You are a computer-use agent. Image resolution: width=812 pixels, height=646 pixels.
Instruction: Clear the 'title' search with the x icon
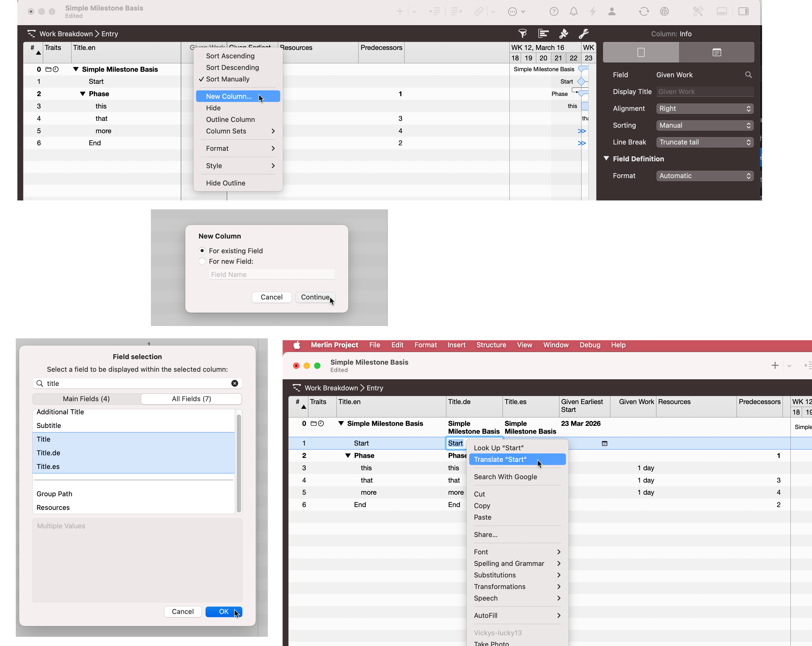234,383
